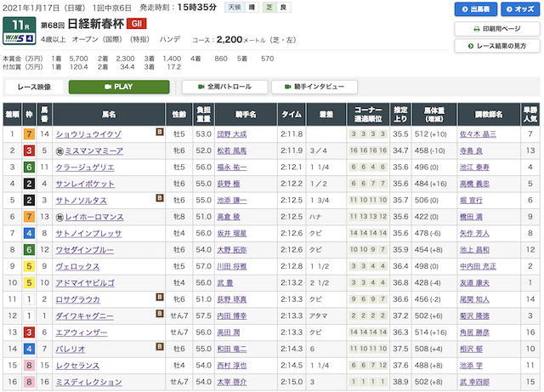Click the タイム column header
The image size is (544, 392).
(x=292, y=114)
